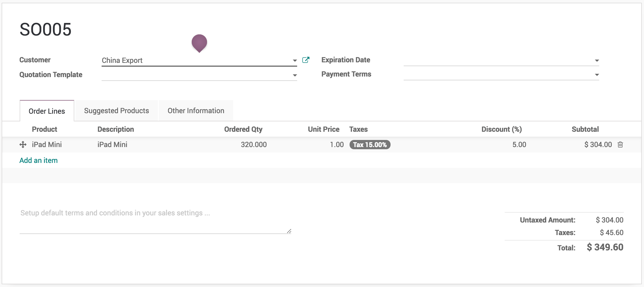Select the iPad Mini product cell

coord(47,145)
